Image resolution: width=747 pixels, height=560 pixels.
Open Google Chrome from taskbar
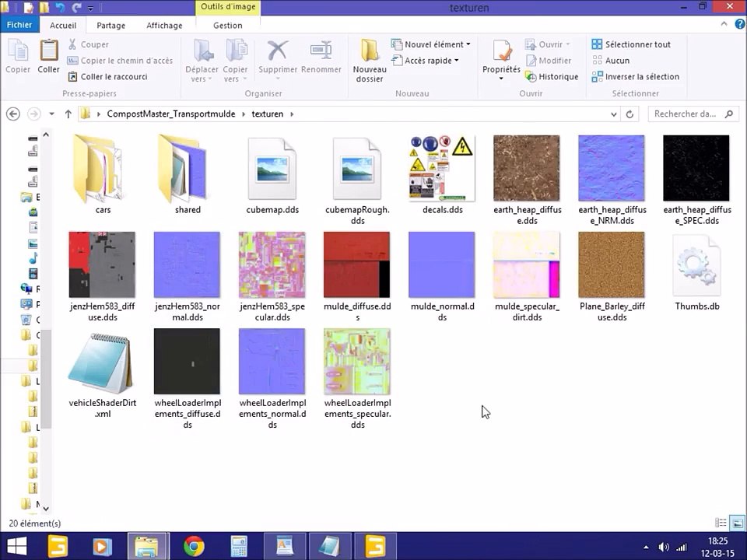tap(194, 547)
